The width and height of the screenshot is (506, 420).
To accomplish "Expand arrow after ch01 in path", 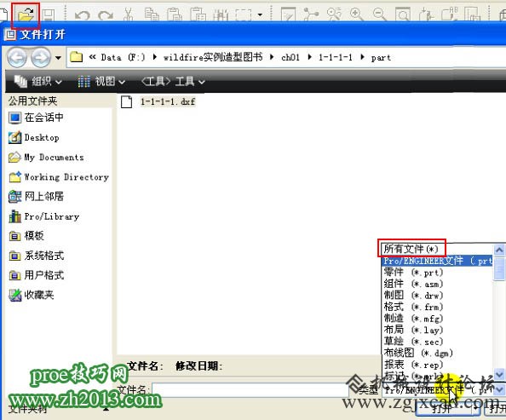I will [x=309, y=57].
